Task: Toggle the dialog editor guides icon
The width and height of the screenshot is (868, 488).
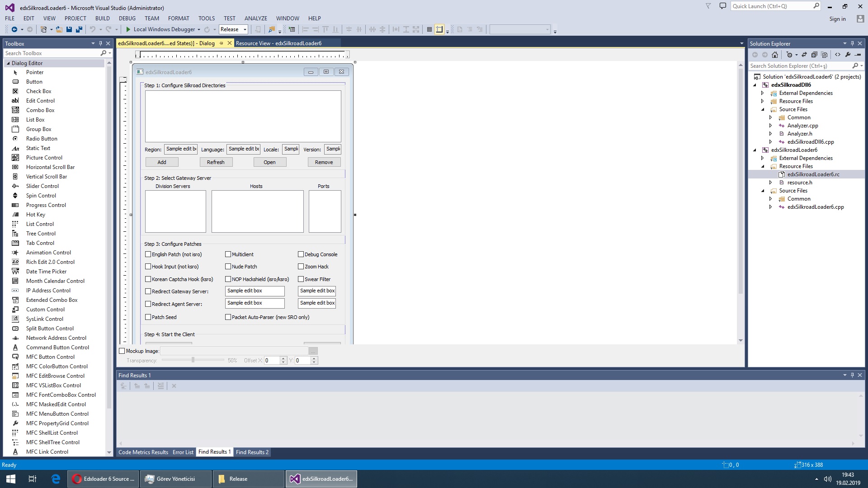Action: tap(439, 29)
